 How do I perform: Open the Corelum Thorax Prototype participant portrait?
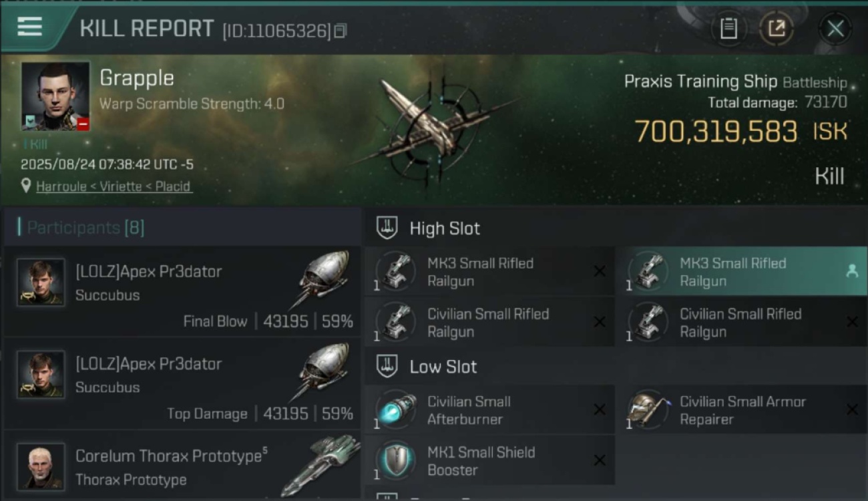41,466
